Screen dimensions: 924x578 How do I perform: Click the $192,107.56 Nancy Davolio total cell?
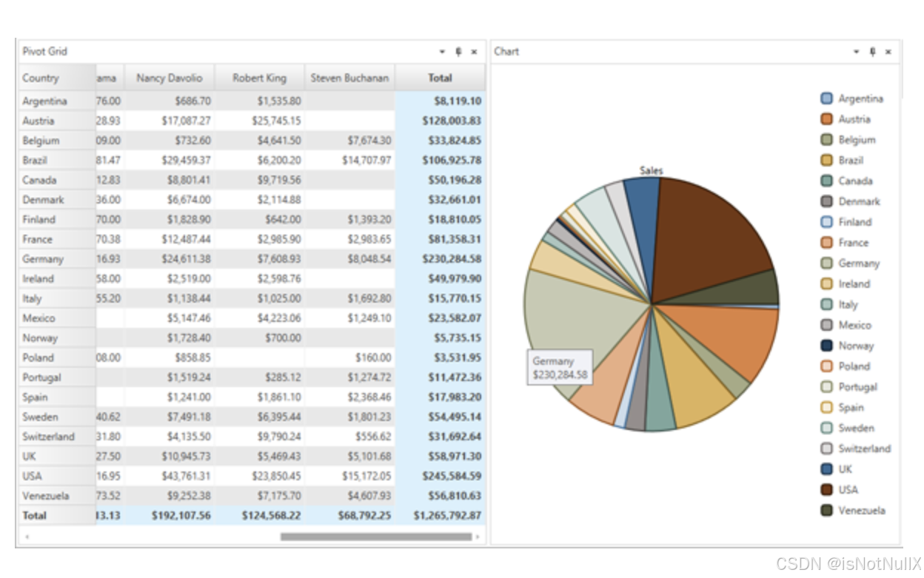coord(170,515)
